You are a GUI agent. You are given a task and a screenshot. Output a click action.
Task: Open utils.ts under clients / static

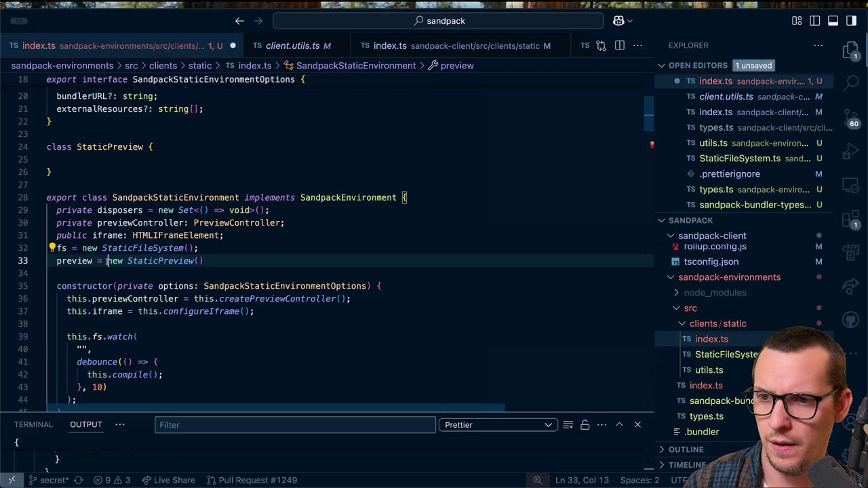tap(709, 370)
